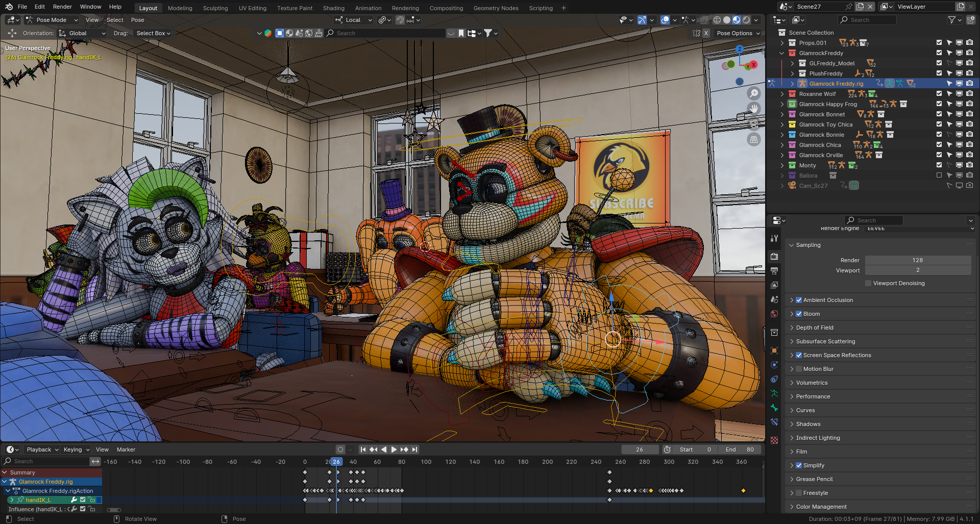
Task: Open the Pose menu in viewport header
Action: (137, 20)
